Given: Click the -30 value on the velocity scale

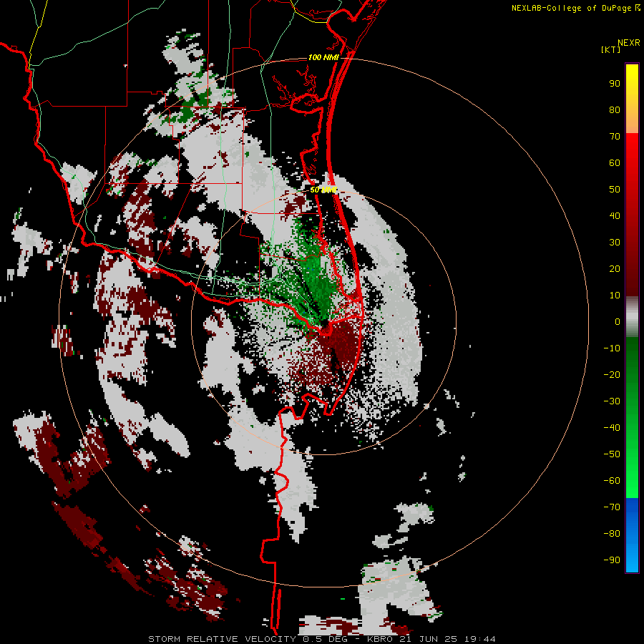Looking at the screenshot, I should click(612, 401).
